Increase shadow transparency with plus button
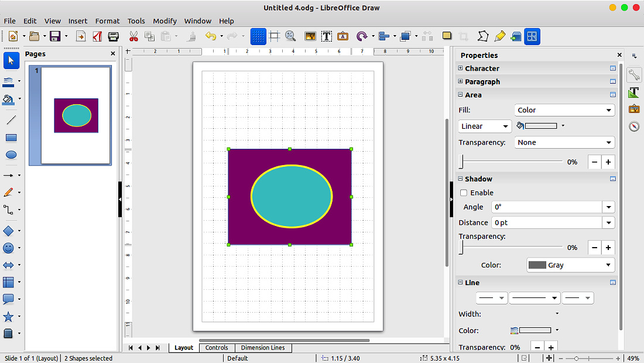 coord(608,248)
